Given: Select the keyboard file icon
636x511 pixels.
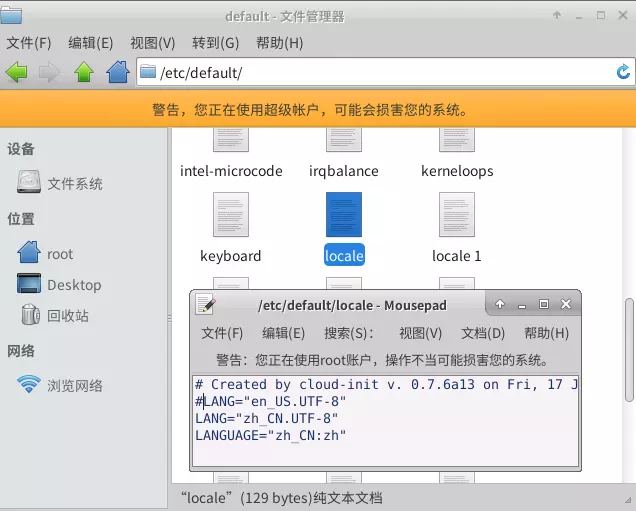Looking at the screenshot, I should click(231, 215).
